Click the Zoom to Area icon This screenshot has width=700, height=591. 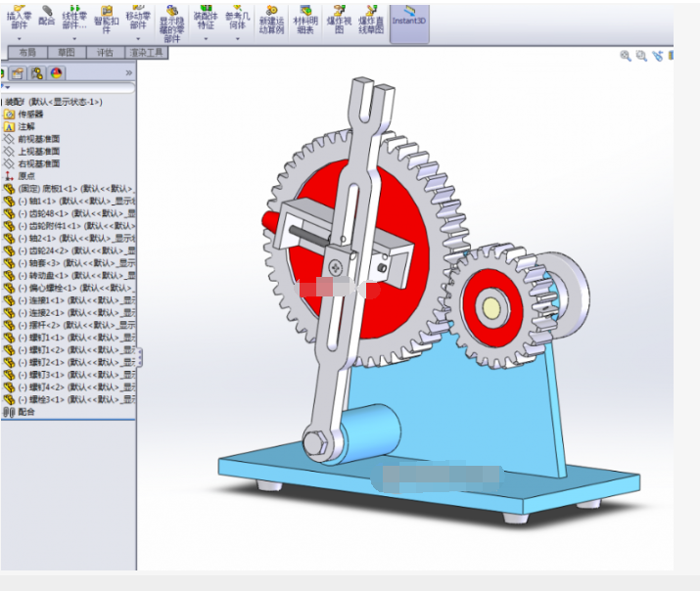click(x=641, y=56)
